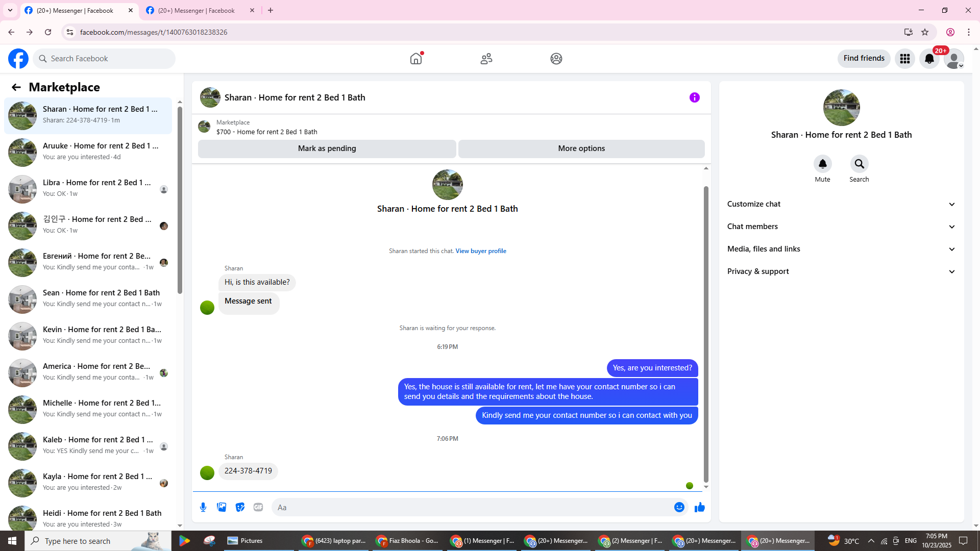Screen dimensions: 980x551
Task: Expand Privacy & support section
Action: point(841,271)
